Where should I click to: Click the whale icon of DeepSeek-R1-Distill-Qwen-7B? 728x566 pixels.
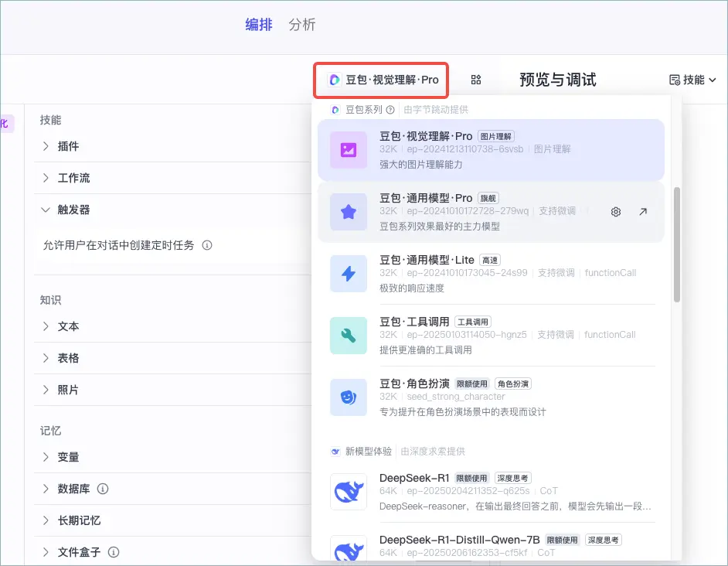349,550
